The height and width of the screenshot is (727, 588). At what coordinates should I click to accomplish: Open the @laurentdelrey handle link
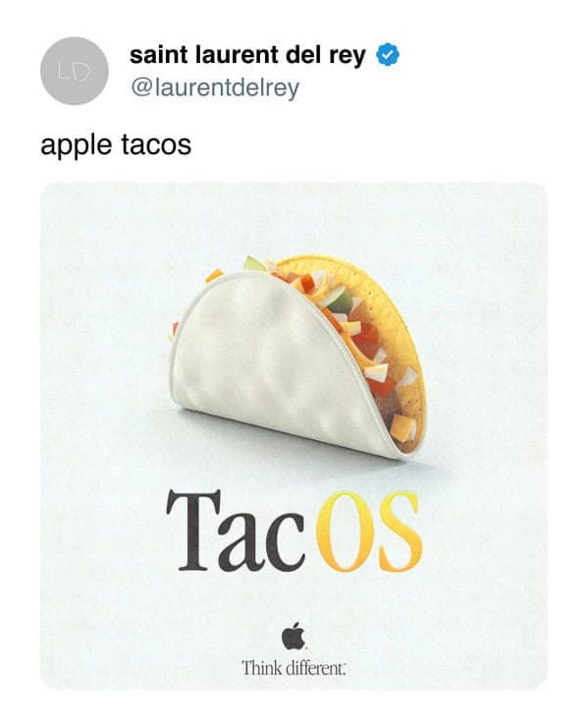tap(215, 87)
